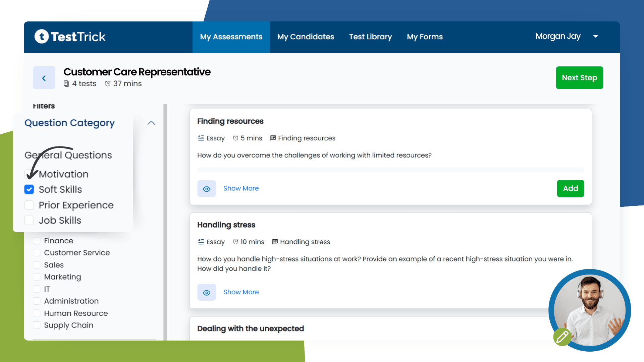This screenshot has width=644, height=362.
Task: Collapse the Question Category section chevron
Action: [151, 123]
